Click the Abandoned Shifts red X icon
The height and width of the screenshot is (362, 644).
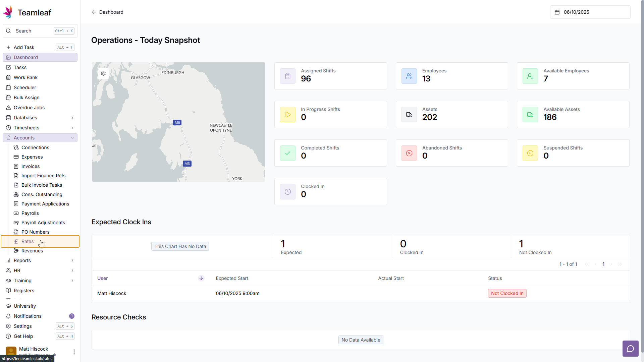409,153
